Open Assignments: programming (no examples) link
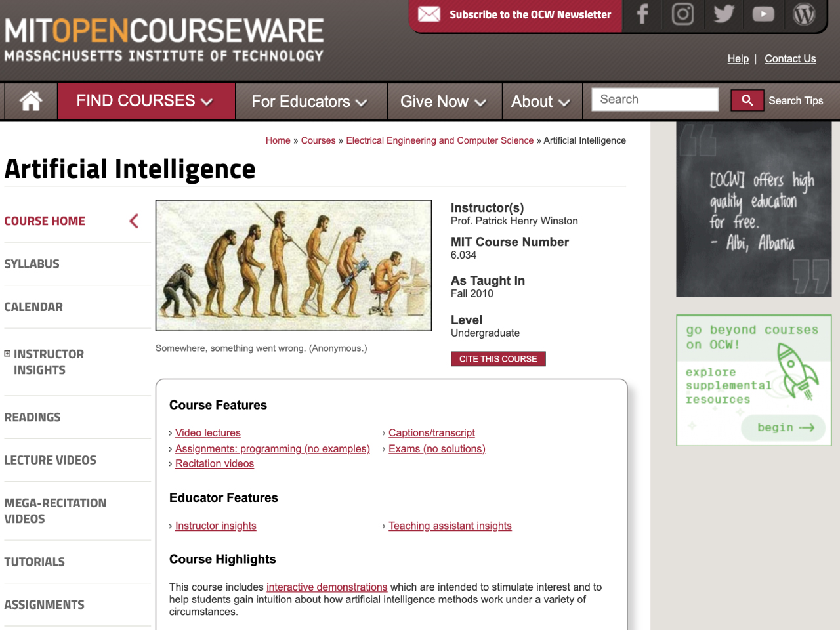The image size is (840, 630). (272, 449)
